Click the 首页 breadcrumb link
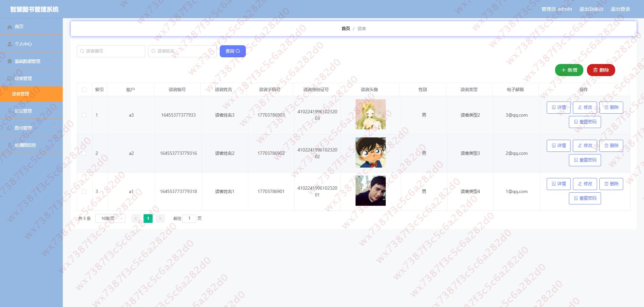644x307 pixels. pyautogui.click(x=346, y=28)
